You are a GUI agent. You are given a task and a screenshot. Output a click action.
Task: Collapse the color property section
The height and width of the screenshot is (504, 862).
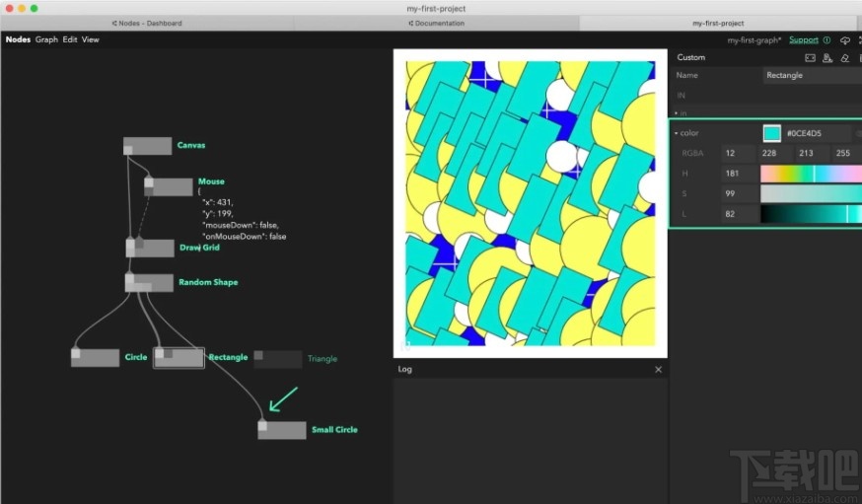pos(677,133)
